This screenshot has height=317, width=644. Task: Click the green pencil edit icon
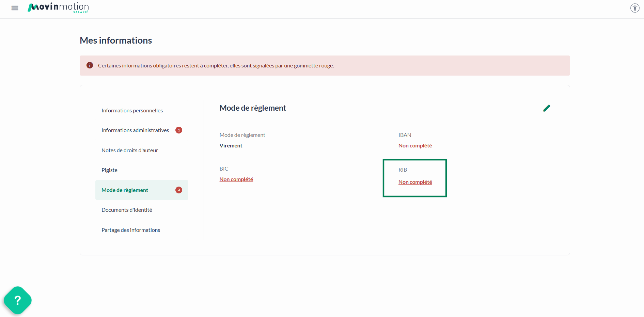(547, 108)
